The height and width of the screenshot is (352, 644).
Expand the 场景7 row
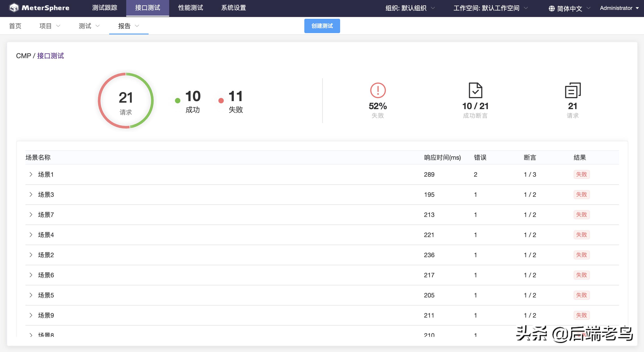click(x=31, y=215)
